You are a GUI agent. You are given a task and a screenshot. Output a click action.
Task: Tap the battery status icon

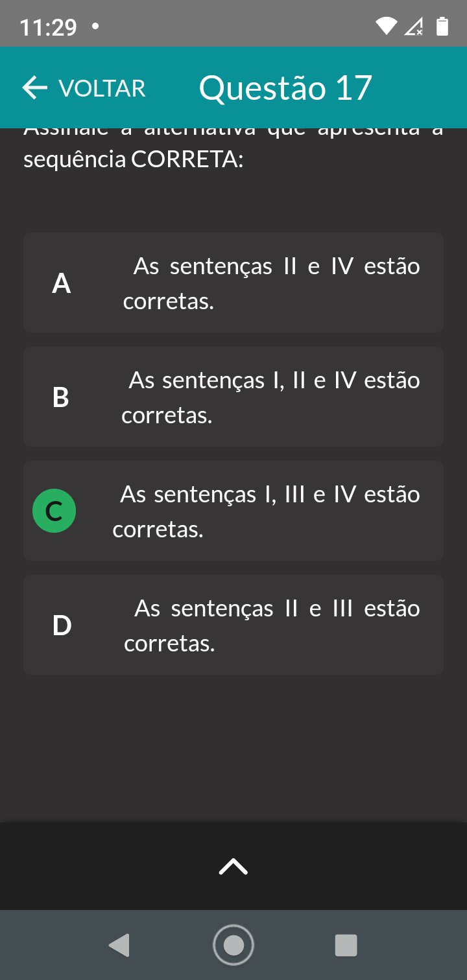pyautogui.click(x=442, y=27)
